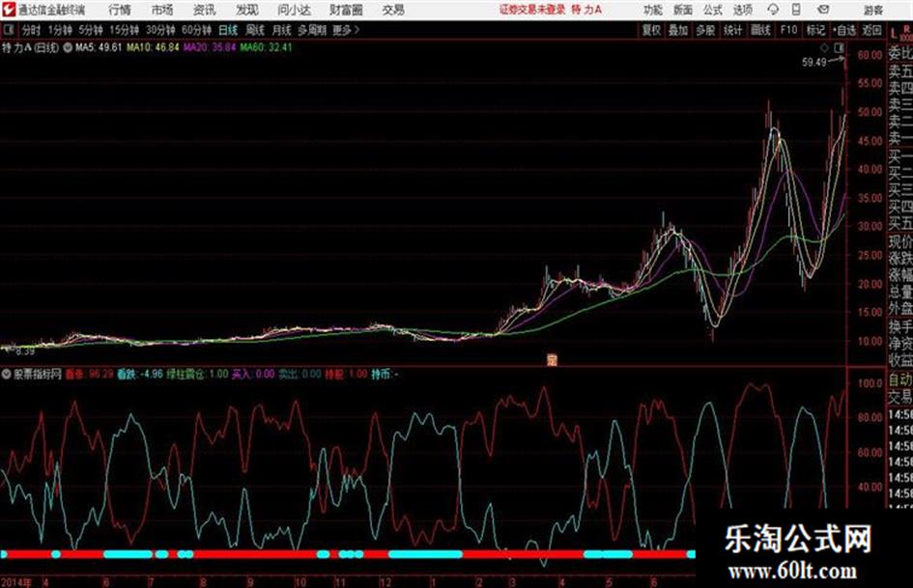The image size is (913, 588).
Task: Click the 标记 mark button
Action: pos(815,30)
